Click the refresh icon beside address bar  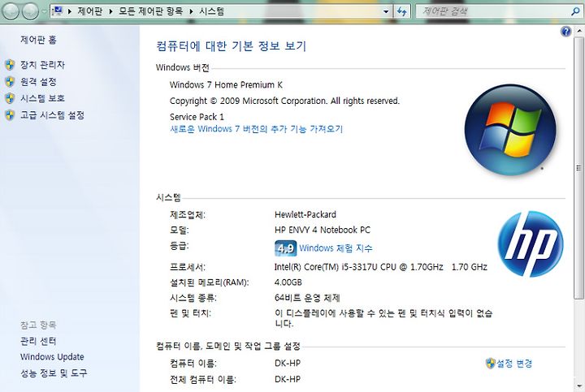click(x=401, y=11)
